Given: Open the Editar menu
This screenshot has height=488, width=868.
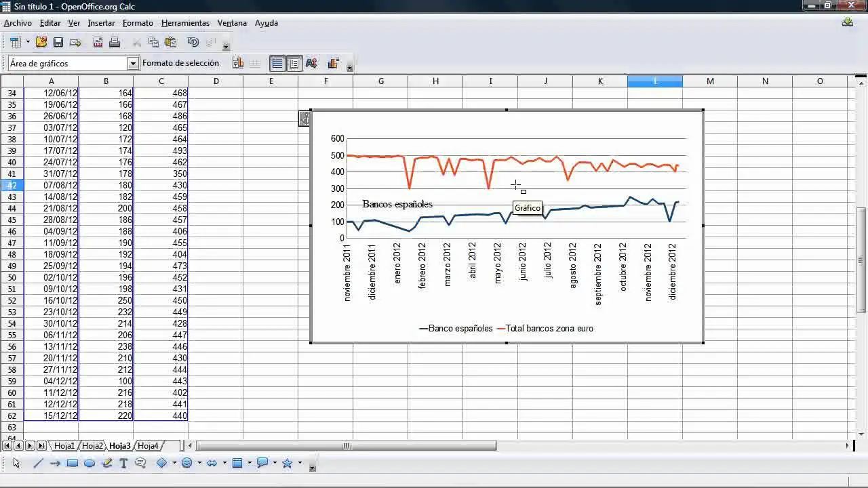Looking at the screenshot, I should (50, 23).
